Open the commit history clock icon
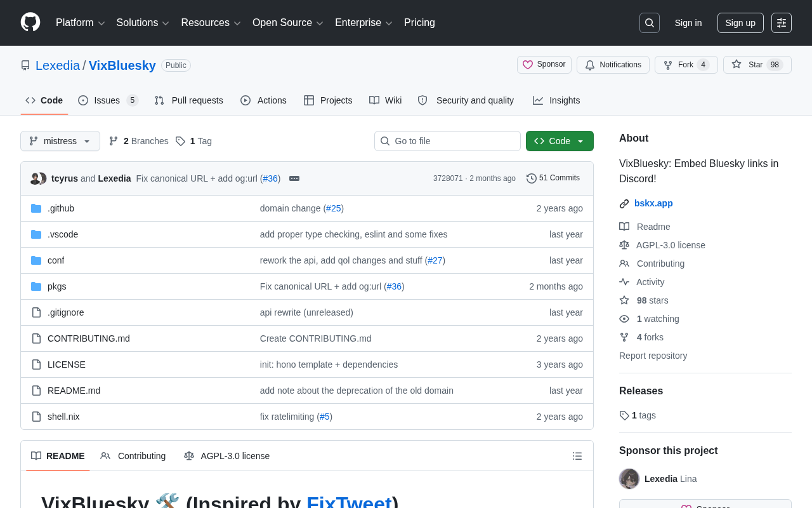The height and width of the screenshot is (508, 812). (532, 178)
